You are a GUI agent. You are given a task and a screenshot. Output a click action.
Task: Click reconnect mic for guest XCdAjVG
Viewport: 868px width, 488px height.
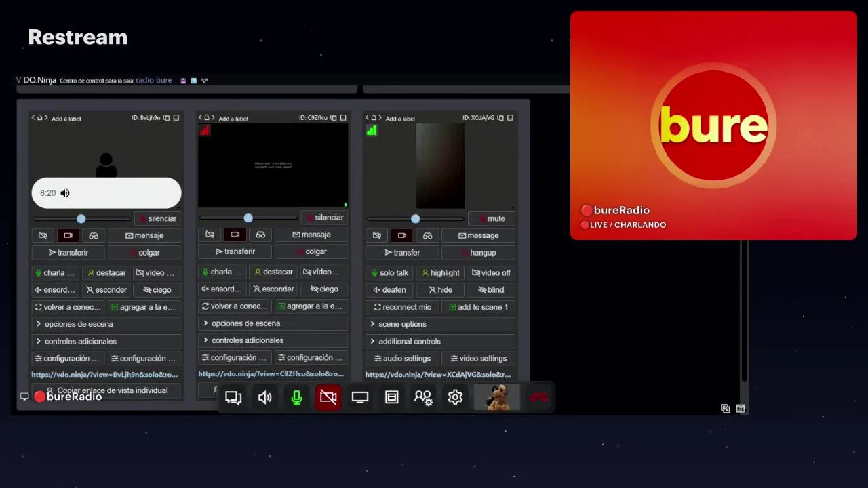click(402, 307)
